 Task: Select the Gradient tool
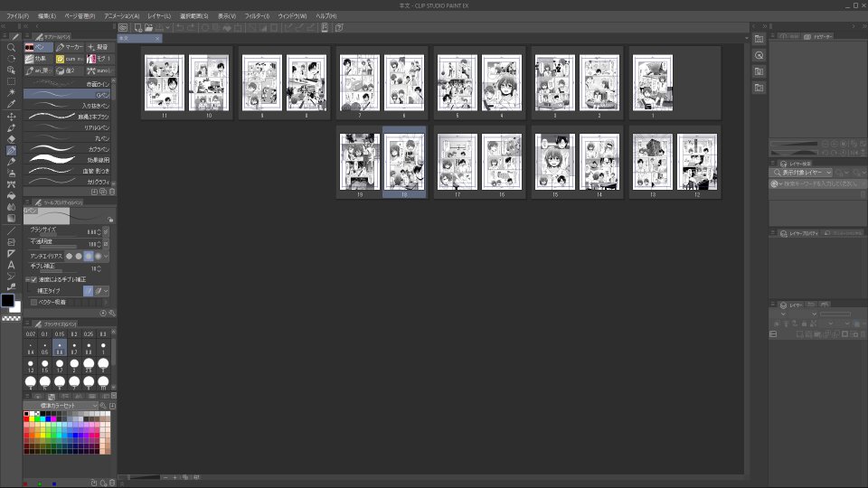(x=11, y=218)
